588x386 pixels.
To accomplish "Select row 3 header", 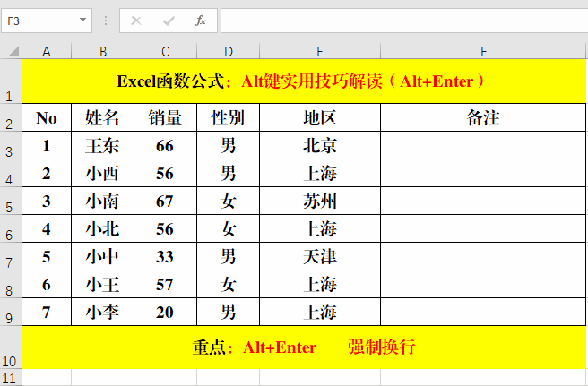I will click(x=11, y=145).
